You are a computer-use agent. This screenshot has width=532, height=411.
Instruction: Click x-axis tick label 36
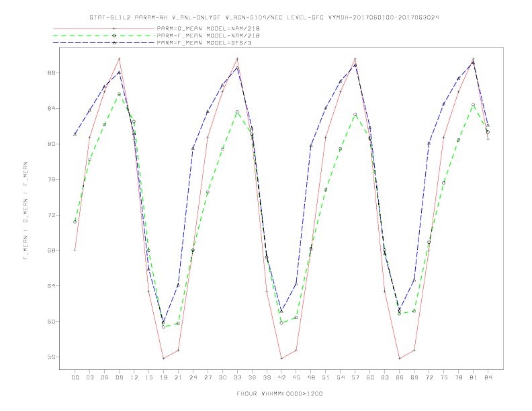[x=252, y=377]
